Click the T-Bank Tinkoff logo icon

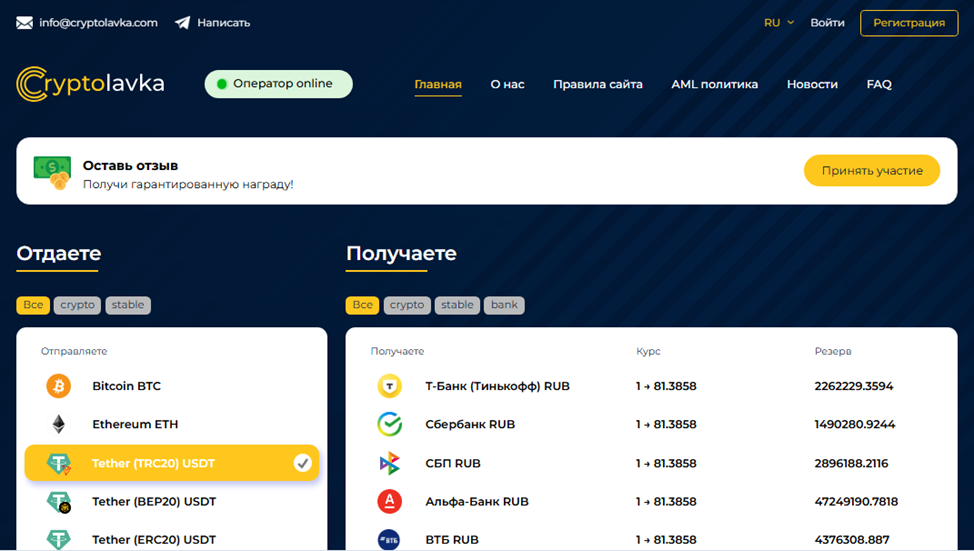[389, 386]
